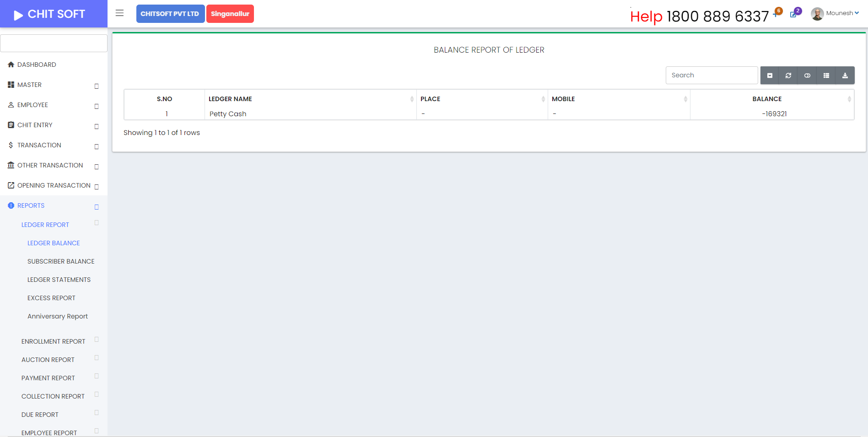Click the columns list icon in toolbar
Viewport: 868px width, 437px height.
(x=826, y=76)
